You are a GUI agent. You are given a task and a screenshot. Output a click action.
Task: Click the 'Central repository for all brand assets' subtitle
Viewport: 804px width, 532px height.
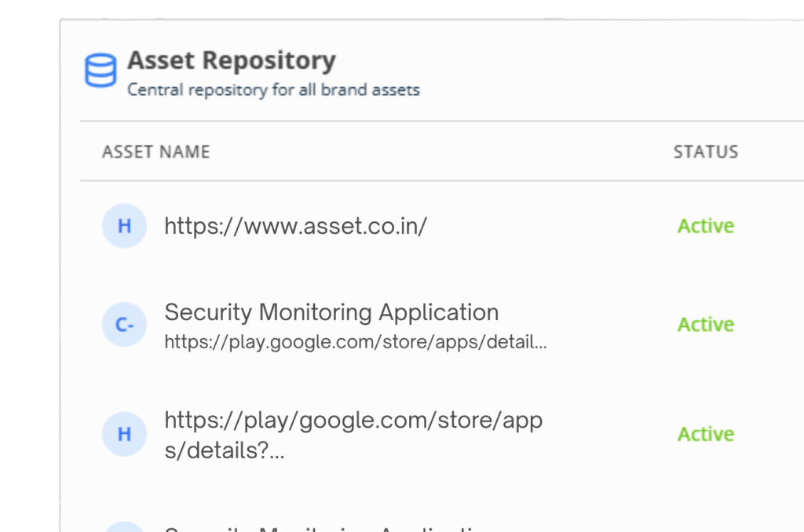273,89
